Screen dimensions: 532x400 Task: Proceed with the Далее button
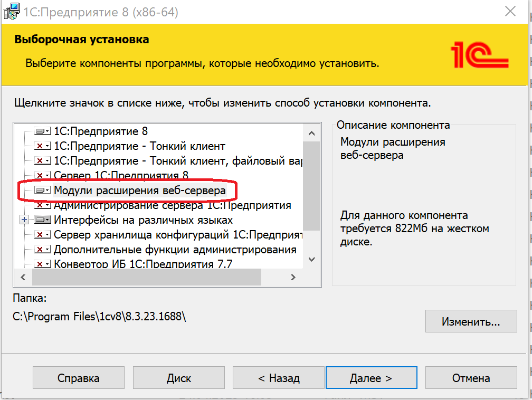click(371, 378)
